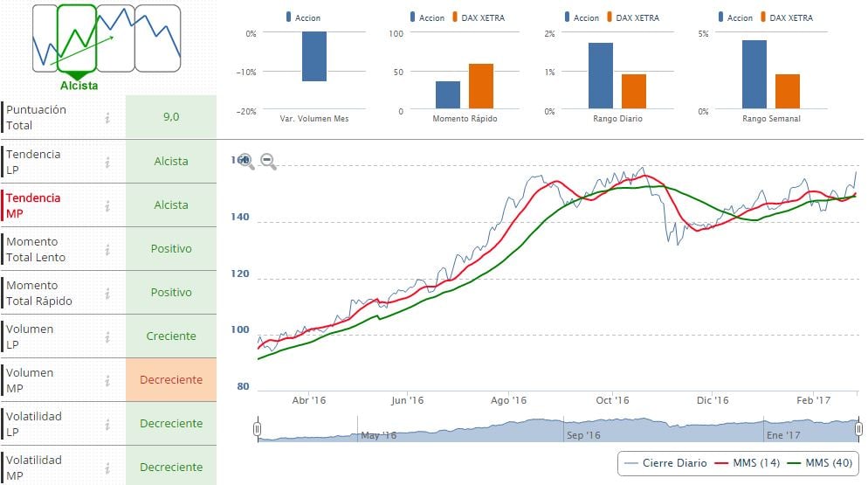Click left handle of the range navigator
The height and width of the screenshot is (485, 868).
pyautogui.click(x=258, y=429)
